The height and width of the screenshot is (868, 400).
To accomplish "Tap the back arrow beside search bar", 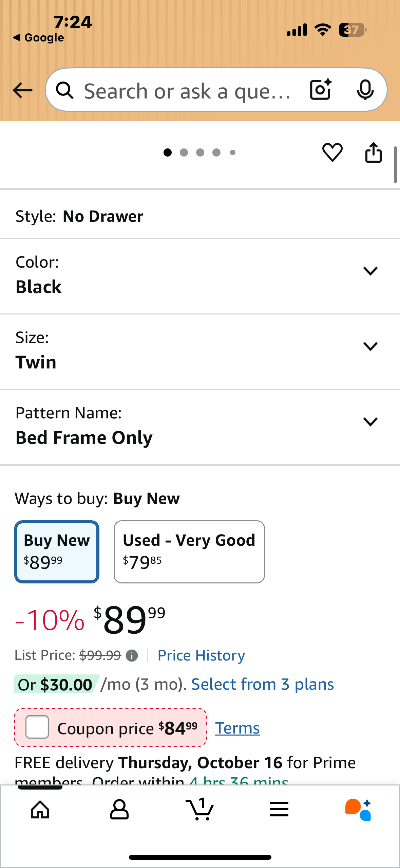I will tap(22, 90).
